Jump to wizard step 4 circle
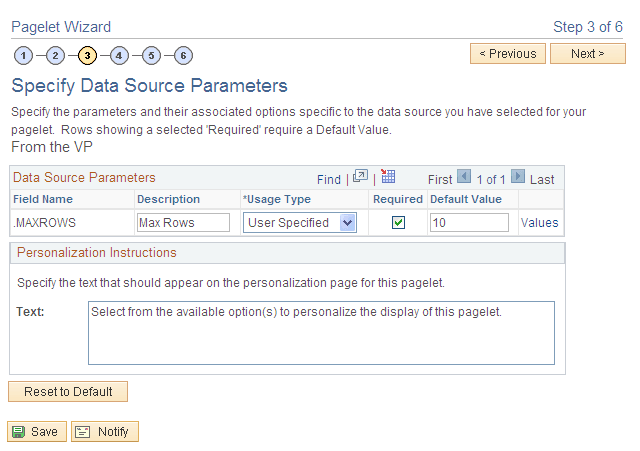Screen dimensions: 640x451 click(120, 56)
